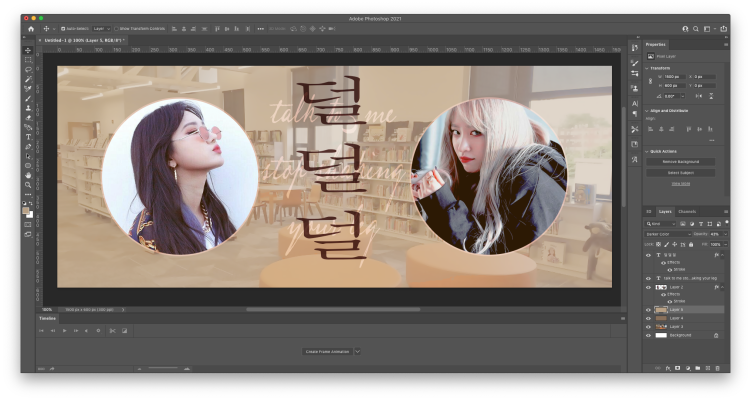Click Flip Vertical icon in Properties
The width and height of the screenshot is (751, 400).
click(x=711, y=96)
